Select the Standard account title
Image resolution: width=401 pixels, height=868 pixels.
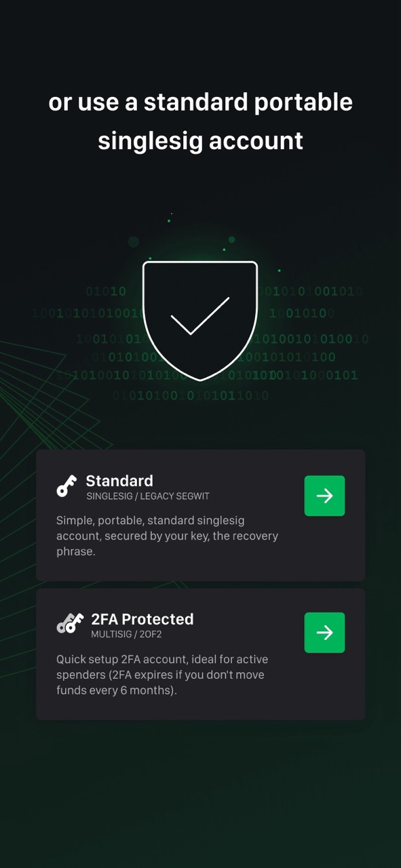(119, 481)
